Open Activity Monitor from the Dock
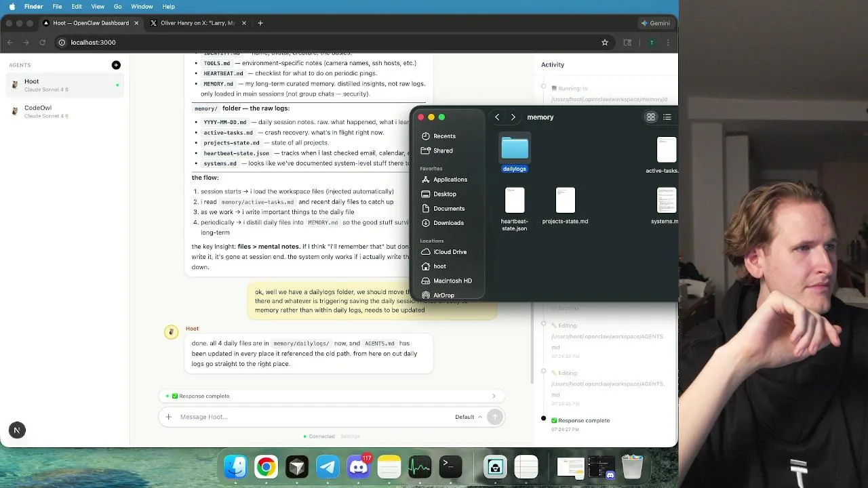 (x=420, y=467)
